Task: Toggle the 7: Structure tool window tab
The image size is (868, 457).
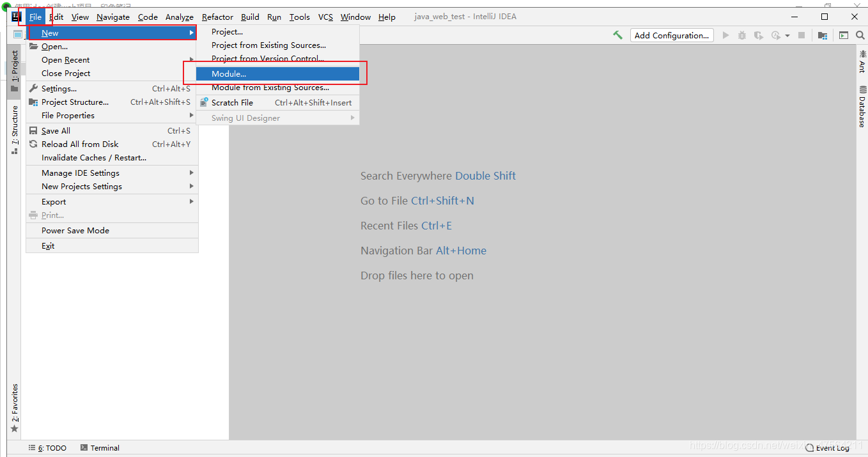Action: click(14, 130)
